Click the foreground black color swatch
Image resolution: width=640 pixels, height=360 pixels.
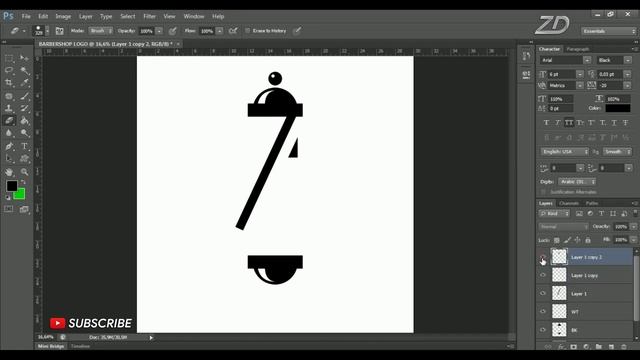(x=11, y=186)
